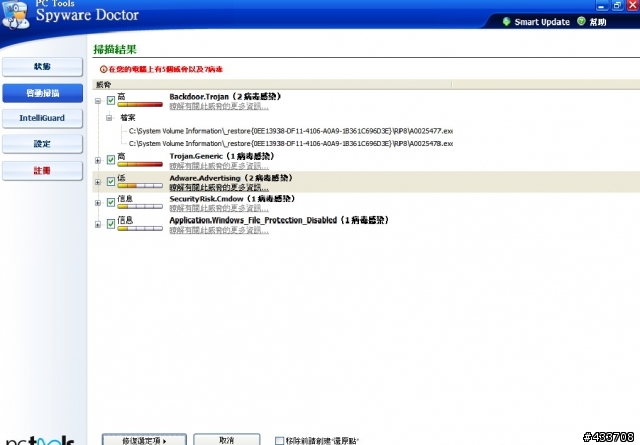Click the 威脅 column header

(271, 85)
